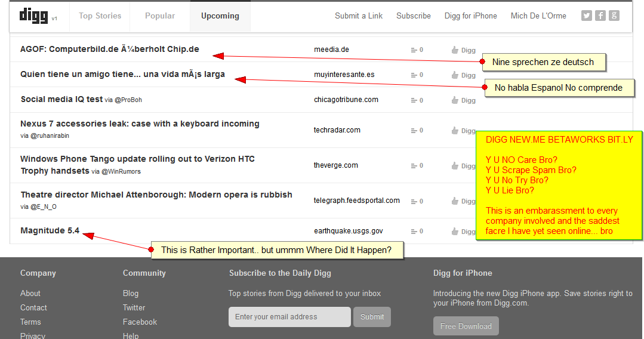The image size is (644, 339).
Task: Click @WinRumors via link
Action: [x=121, y=172]
